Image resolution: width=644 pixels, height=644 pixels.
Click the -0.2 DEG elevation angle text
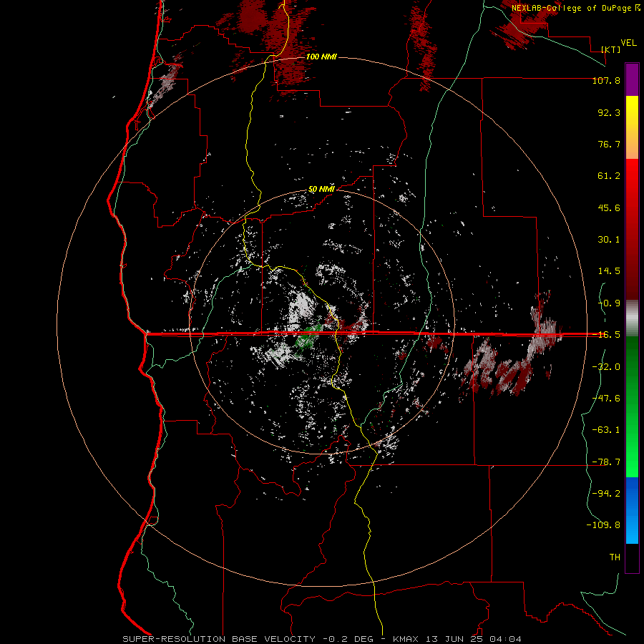(x=348, y=639)
